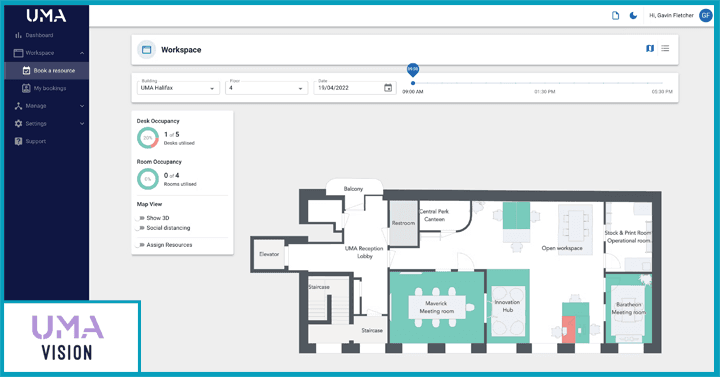Open the Building dropdown UMA Halifax

point(178,88)
